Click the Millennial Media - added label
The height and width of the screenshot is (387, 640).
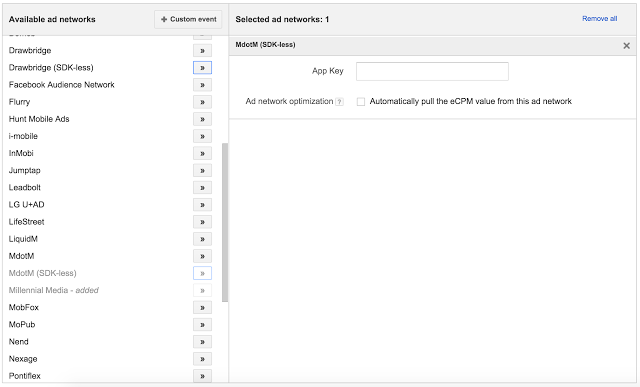[53, 290]
